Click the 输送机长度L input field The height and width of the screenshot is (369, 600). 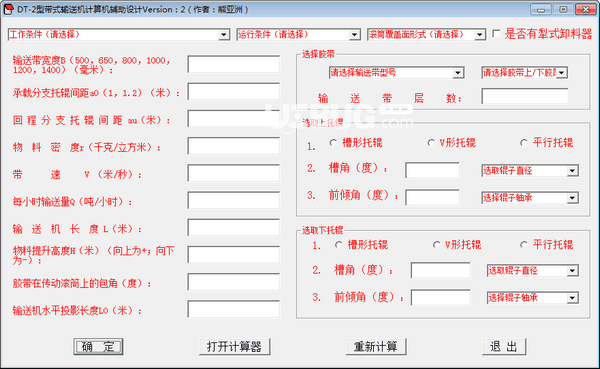(x=234, y=227)
